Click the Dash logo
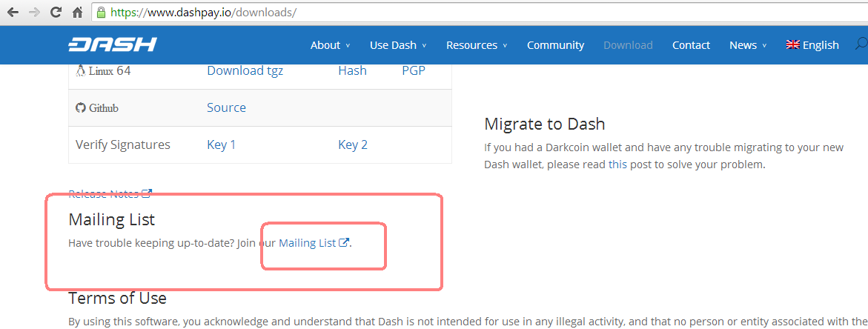Screen dimensions: 868x329 [x=113, y=44]
